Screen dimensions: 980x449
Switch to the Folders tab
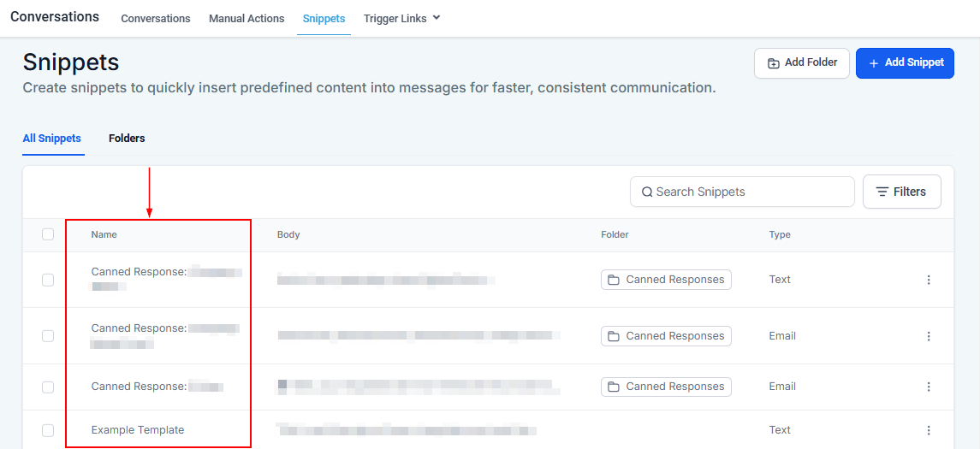point(127,139)
